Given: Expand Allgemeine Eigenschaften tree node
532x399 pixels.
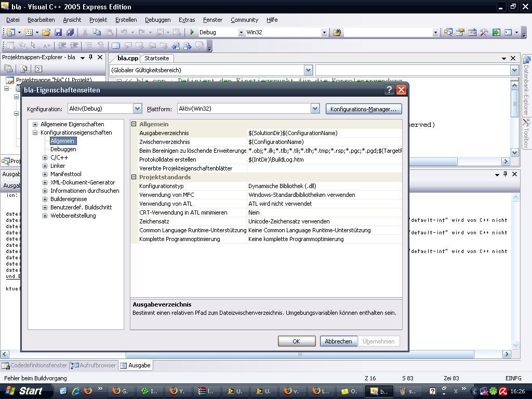Looking at the screenshot, I should pyautogui.click(x=35, y=124).
